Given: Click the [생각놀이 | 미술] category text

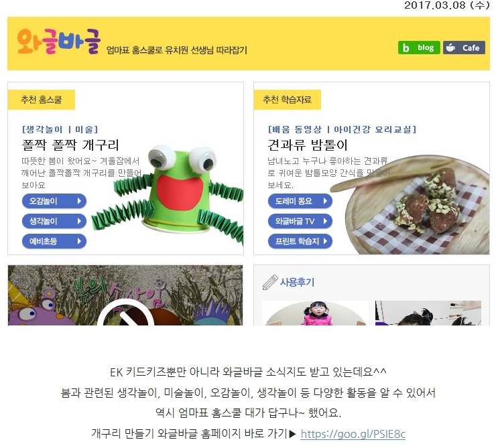Looking at the screenshot, I should (60, 129).
